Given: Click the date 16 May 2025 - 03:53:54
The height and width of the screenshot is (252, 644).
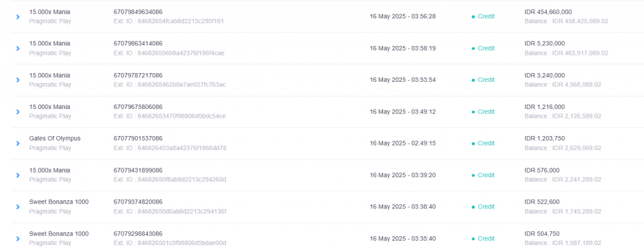Looking at the screenshot, I should (403, 80).
